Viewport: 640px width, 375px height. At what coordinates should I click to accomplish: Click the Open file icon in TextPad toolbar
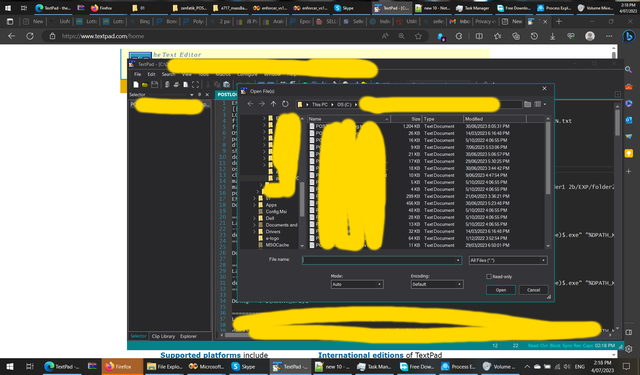click(x=145, y=84)
